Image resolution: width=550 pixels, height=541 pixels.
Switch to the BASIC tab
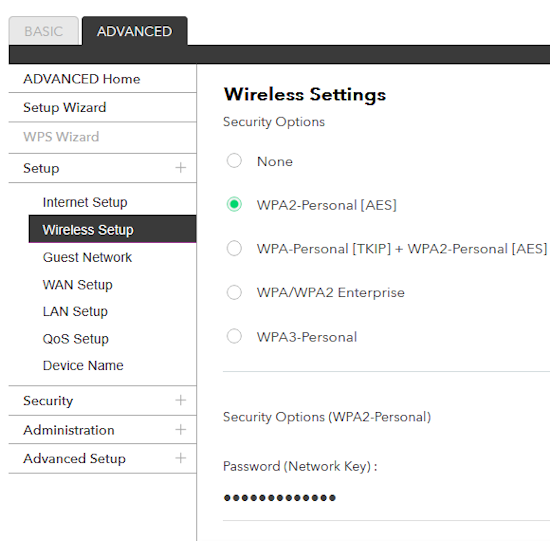click(x=43, y=31)
